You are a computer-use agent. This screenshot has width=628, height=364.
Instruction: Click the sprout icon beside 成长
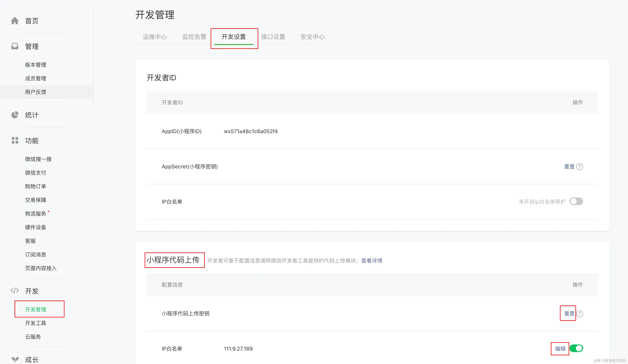(x=15, y=359)
